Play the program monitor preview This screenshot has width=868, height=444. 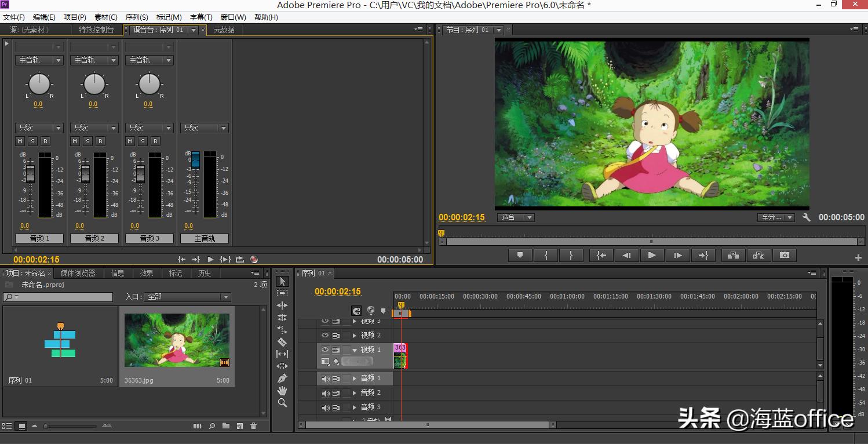(x=652, y=255)
